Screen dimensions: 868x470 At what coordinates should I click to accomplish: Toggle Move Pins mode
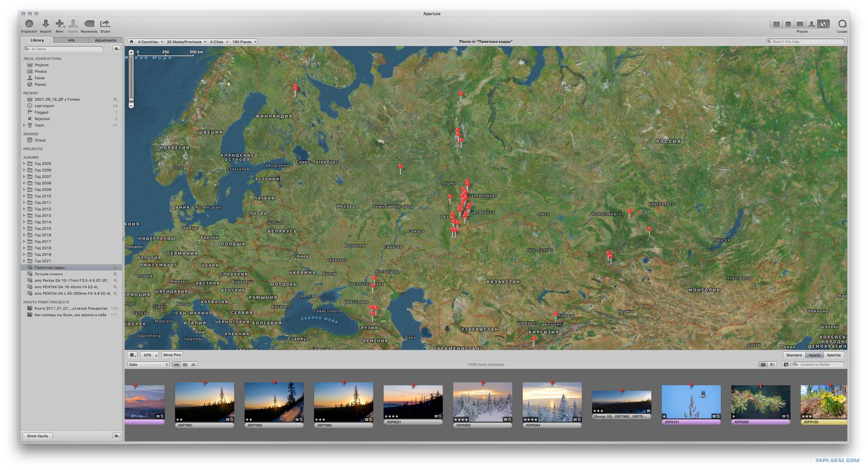pos(172,355)
